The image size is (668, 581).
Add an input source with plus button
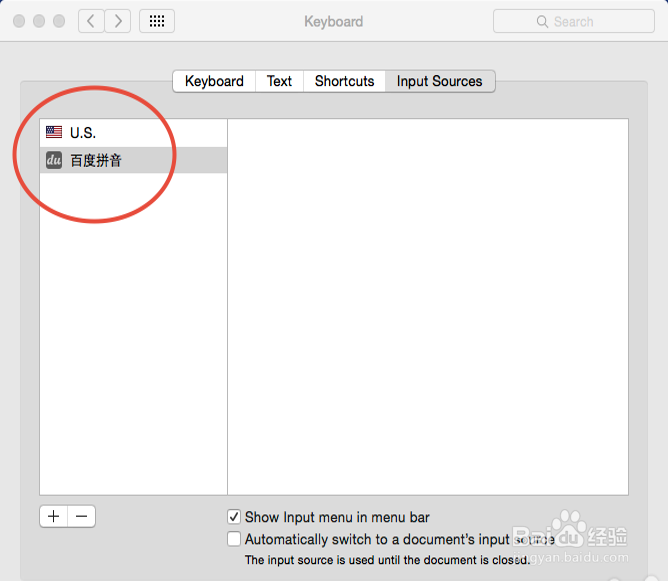54,516
